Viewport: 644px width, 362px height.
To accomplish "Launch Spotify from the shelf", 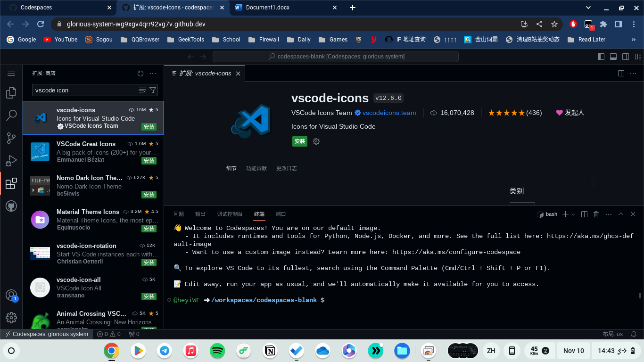I will click(217, 351).
